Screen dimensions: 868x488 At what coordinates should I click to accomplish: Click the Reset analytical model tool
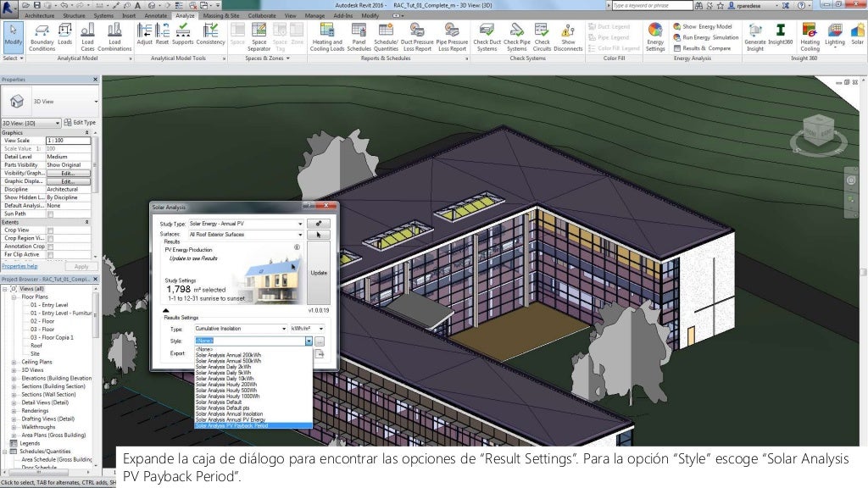[162, 34]
